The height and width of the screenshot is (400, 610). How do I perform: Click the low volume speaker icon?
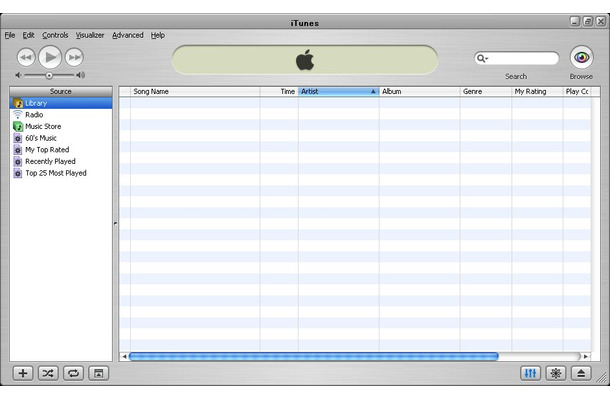click(x=18, y=75)
